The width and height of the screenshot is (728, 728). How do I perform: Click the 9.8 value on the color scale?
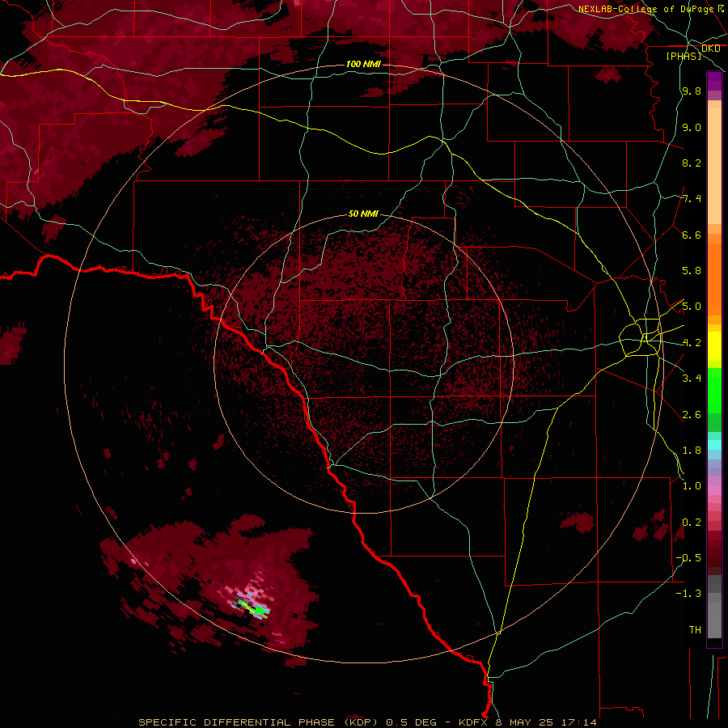[x=692, y=91]
